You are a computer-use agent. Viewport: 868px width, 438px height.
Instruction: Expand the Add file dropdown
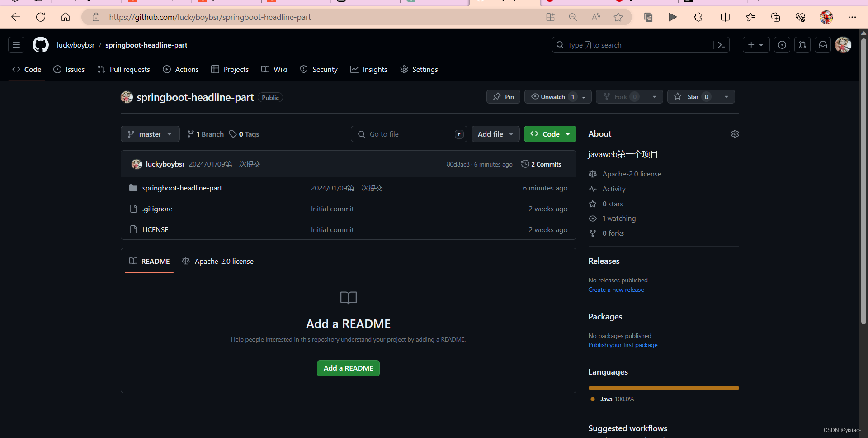(x=495, y=134)
